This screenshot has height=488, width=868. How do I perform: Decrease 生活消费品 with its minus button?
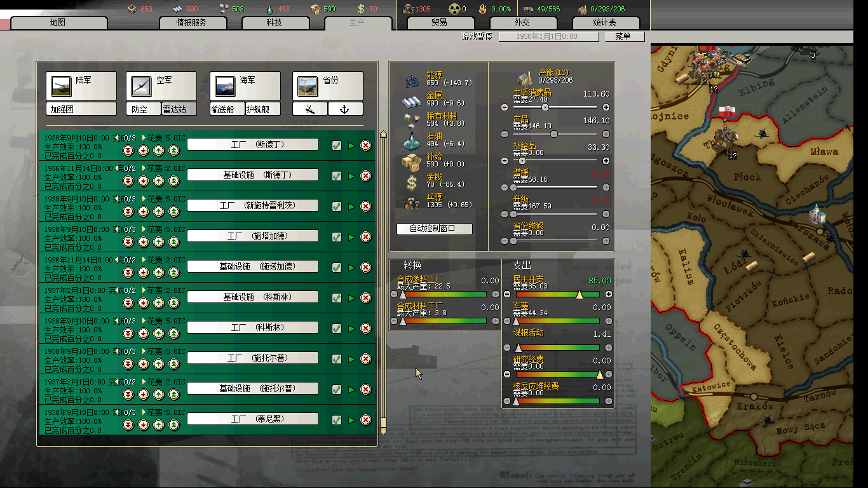[505, 107]
